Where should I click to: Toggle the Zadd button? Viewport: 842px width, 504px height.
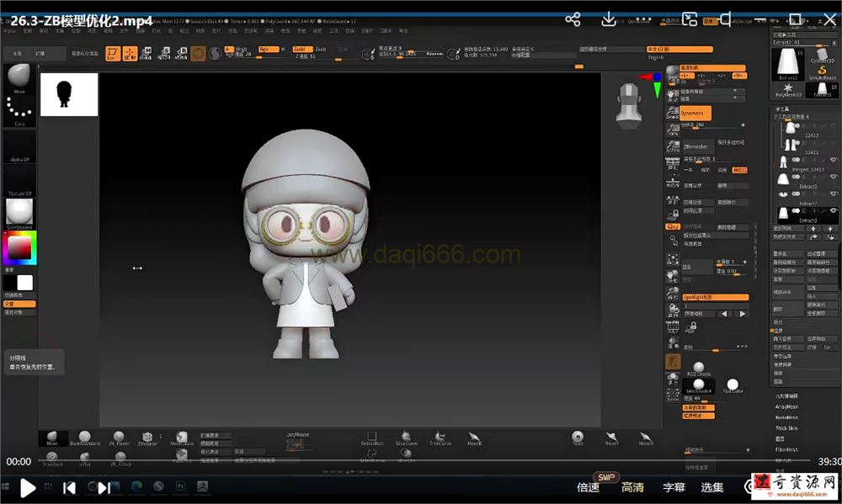302,50
